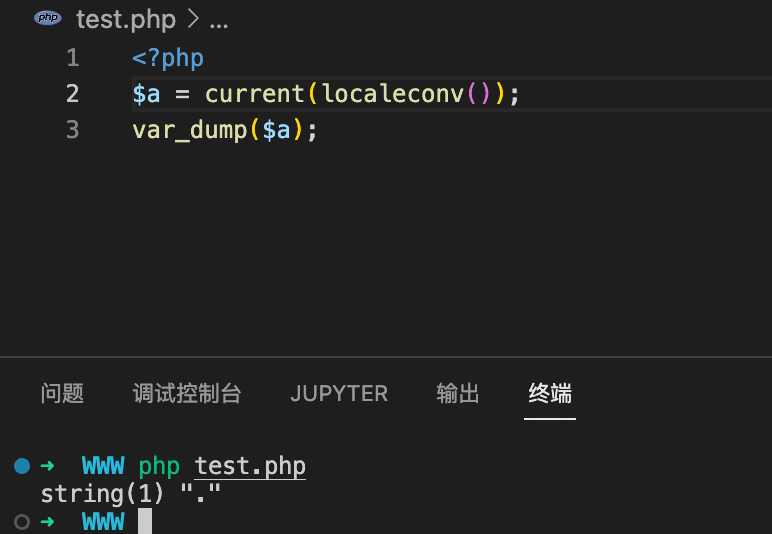Expand the breadcrumb chevron after test.php

(193, 19)
